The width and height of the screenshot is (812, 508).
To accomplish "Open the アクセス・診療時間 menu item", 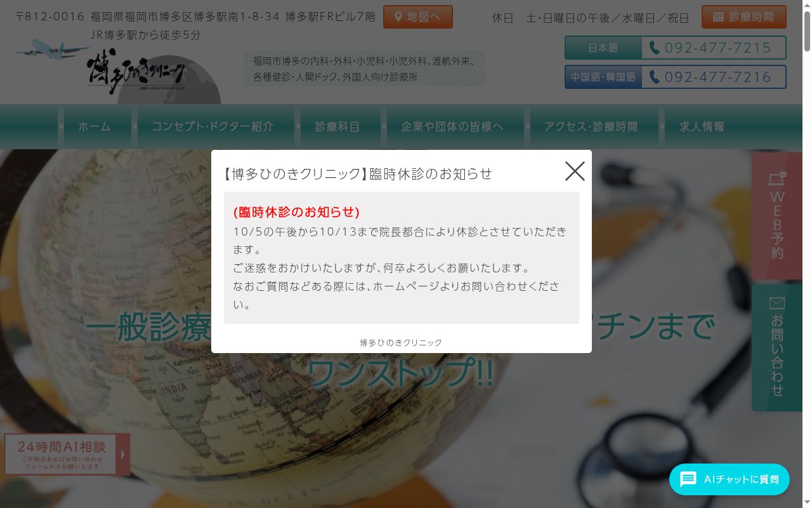I will point(591,126).
